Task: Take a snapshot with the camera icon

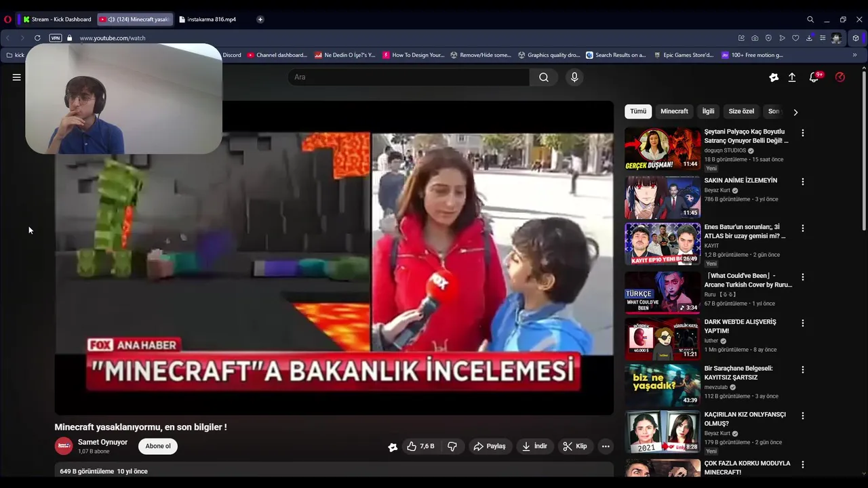Action: [755, 38]
